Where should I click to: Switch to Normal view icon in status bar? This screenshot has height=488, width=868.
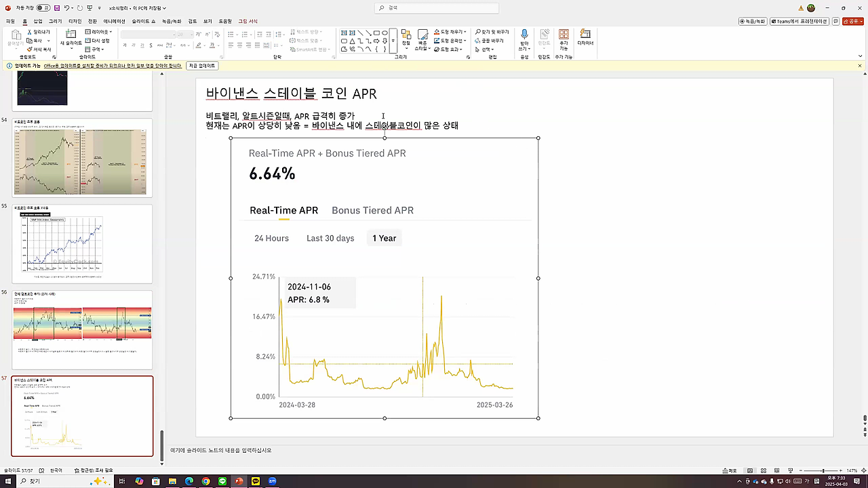point(749,470)
